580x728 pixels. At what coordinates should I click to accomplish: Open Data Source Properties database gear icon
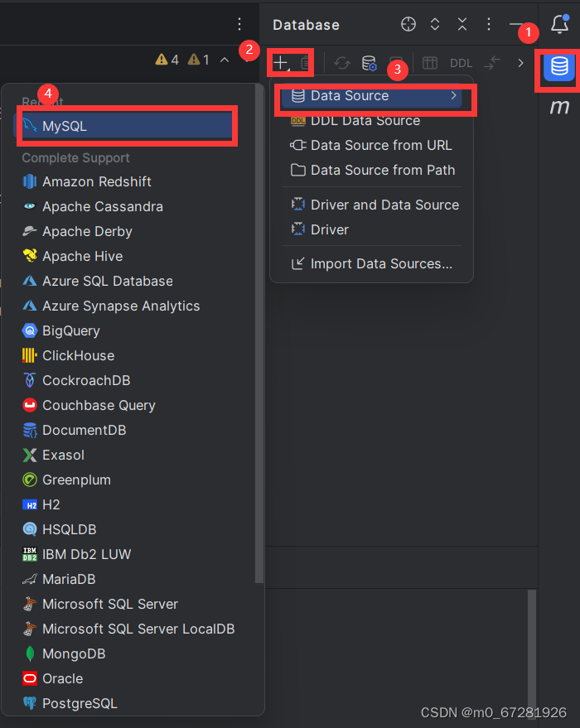click(368, 63)
